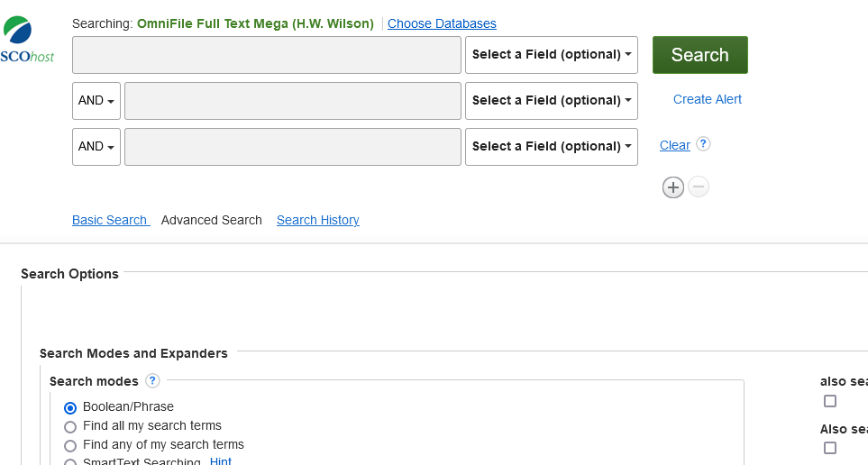Click the Choose Databases link
The width and height of the screenshot is (868, 465).
coord(442,23)
